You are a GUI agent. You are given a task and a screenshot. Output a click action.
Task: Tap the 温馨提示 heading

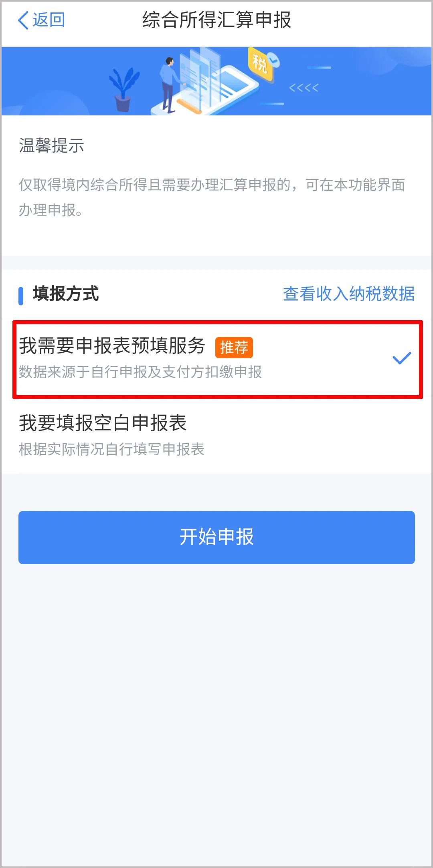pyautogui.click(x=51, y=145)
